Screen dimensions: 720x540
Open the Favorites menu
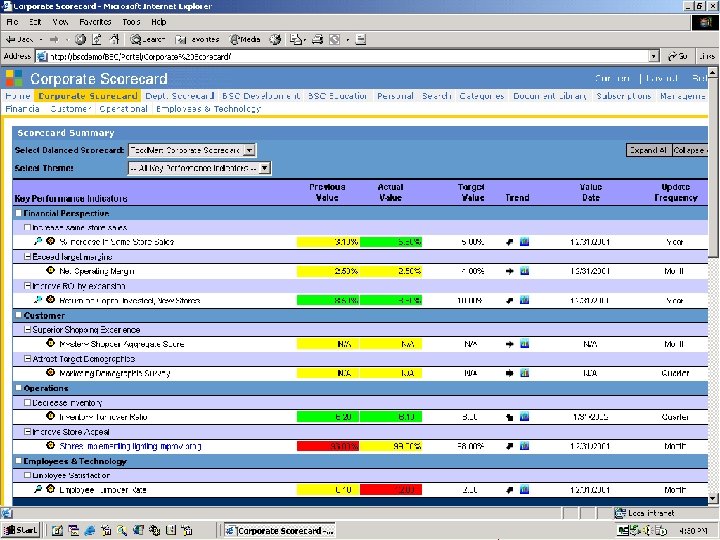(96, 21)
